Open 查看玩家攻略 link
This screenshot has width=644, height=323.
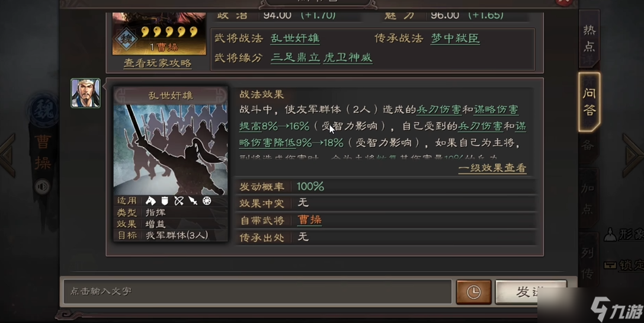pyautogui.click(x=158, y=63)
